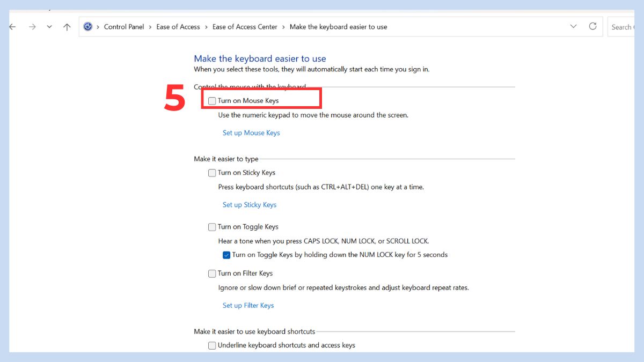Image resolution: width=644 pixels, height=362 pixels.
Task: Check Underline keyboard shortcuts and access keys
Action: pyautogui.click(x=212, y=345)
